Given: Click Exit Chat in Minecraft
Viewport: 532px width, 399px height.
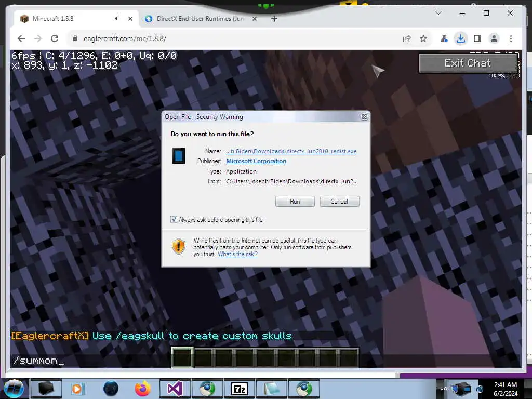Looking at the screenshot, I should [x=468, y=63].
